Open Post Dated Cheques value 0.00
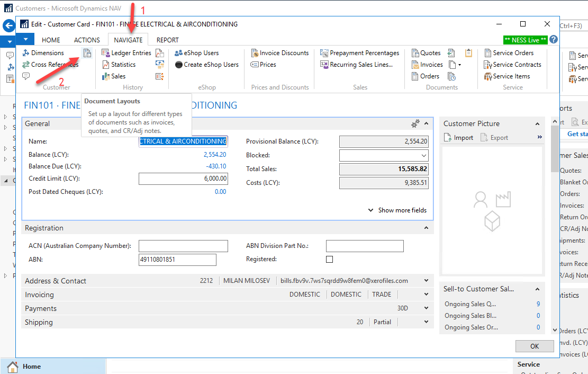 click(x=221, y=192)
